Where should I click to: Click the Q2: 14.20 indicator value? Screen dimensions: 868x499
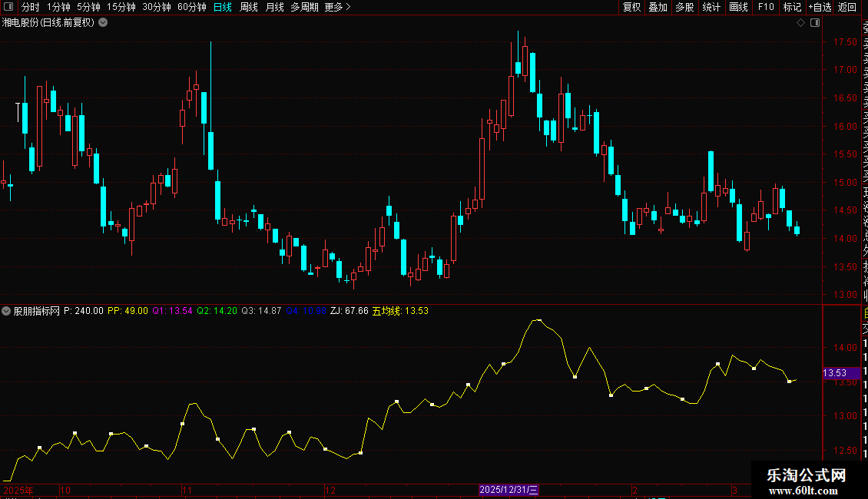(217, 311)
